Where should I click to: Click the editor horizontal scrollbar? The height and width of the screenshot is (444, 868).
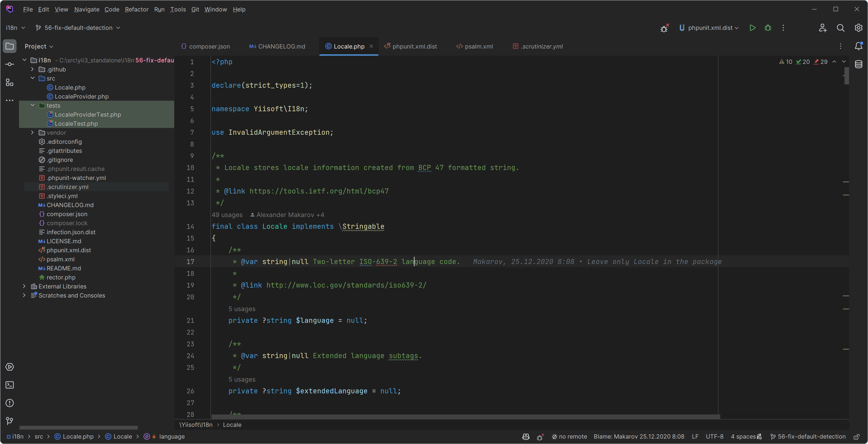click(465, 417)
